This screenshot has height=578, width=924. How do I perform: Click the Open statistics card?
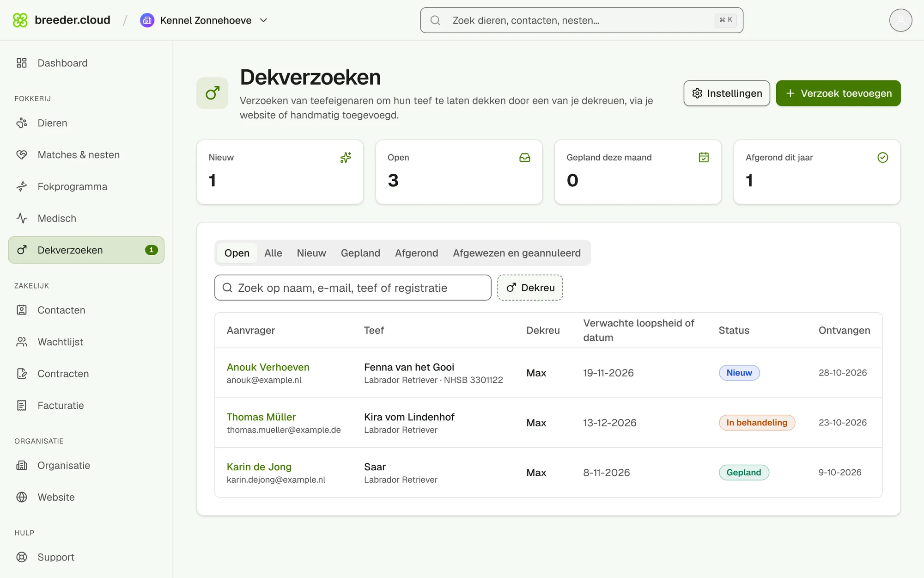coord(459,172)
